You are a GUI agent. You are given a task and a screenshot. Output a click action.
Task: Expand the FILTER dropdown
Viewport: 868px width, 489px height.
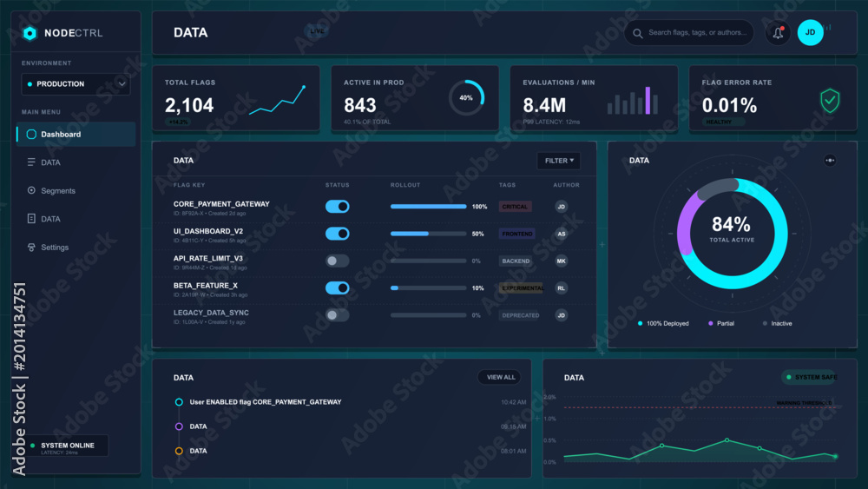pyautogui.click(x=558, y=161)
